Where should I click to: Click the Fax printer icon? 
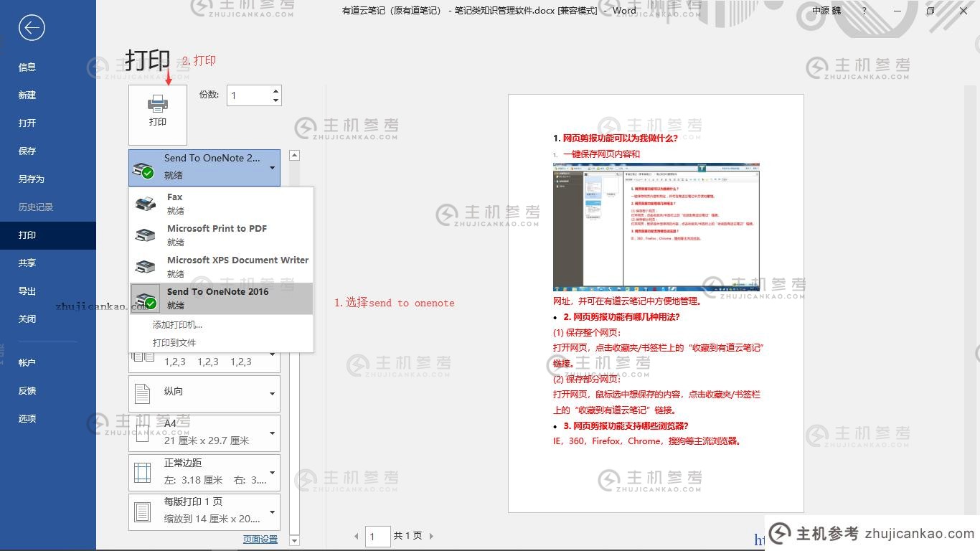point(146,204)
